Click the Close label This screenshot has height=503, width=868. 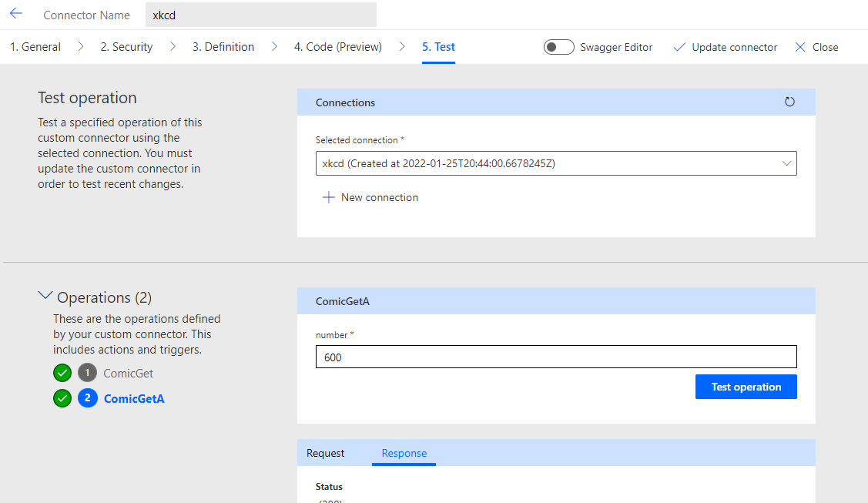click(x=825, y=47)
